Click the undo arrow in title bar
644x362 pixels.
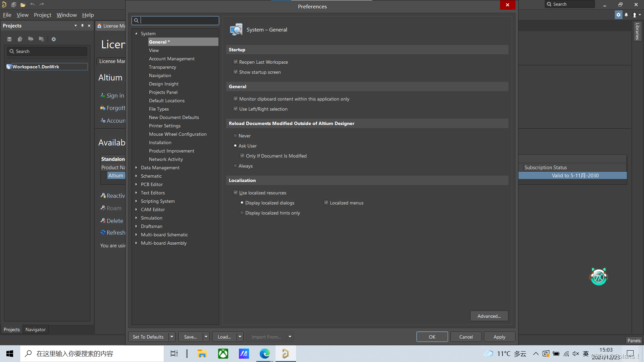[33, 4]
